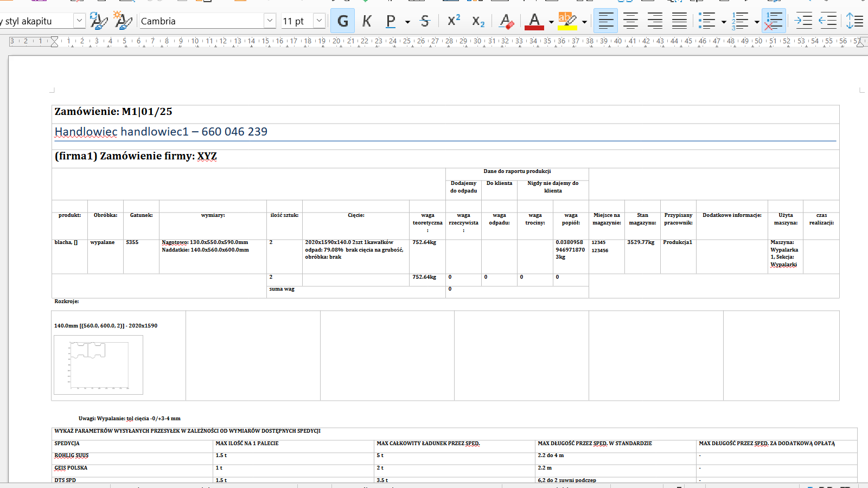
Task: Decrease paragraph indent
Action: coord(827,21)
